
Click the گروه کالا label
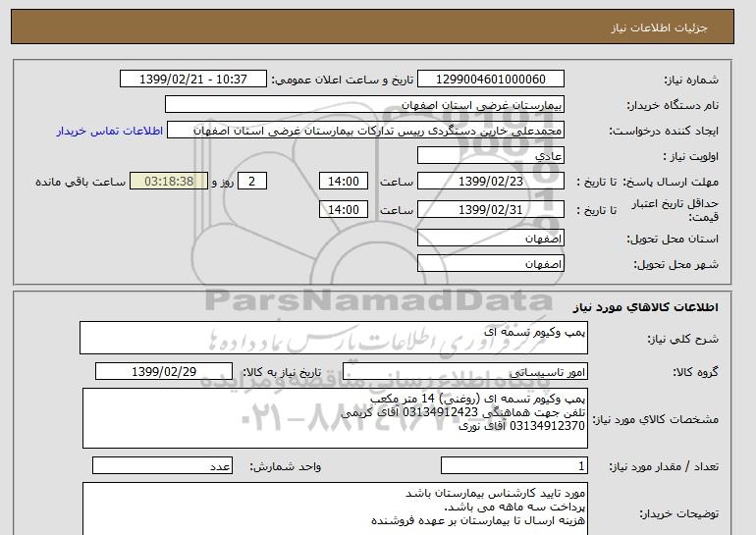[696, 372]
